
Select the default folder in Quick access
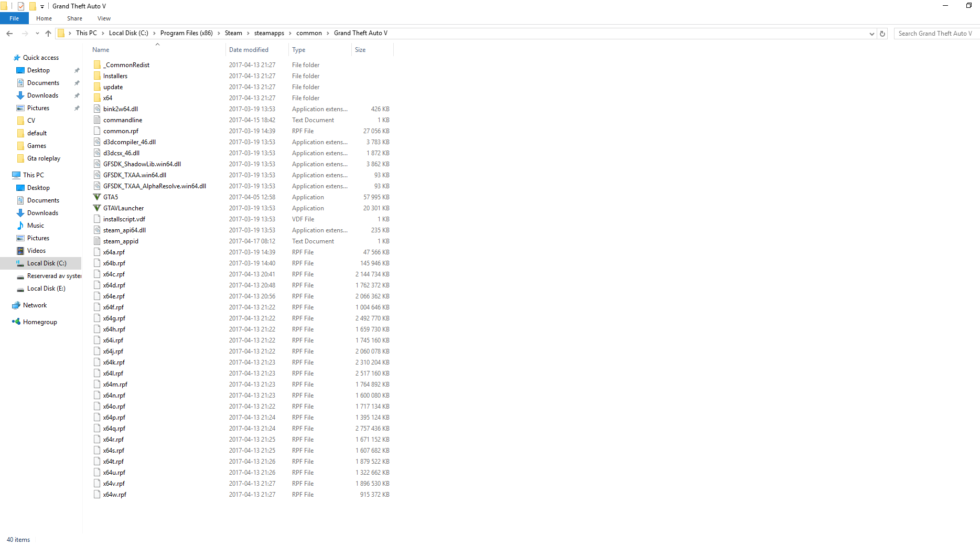pyautogui.click(x=37, y=133)
